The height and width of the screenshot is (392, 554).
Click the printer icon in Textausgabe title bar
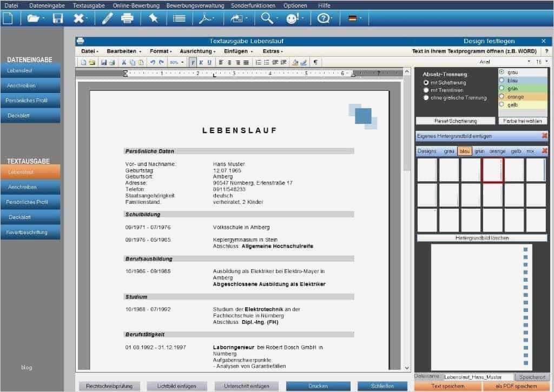[x=81, y=41]
